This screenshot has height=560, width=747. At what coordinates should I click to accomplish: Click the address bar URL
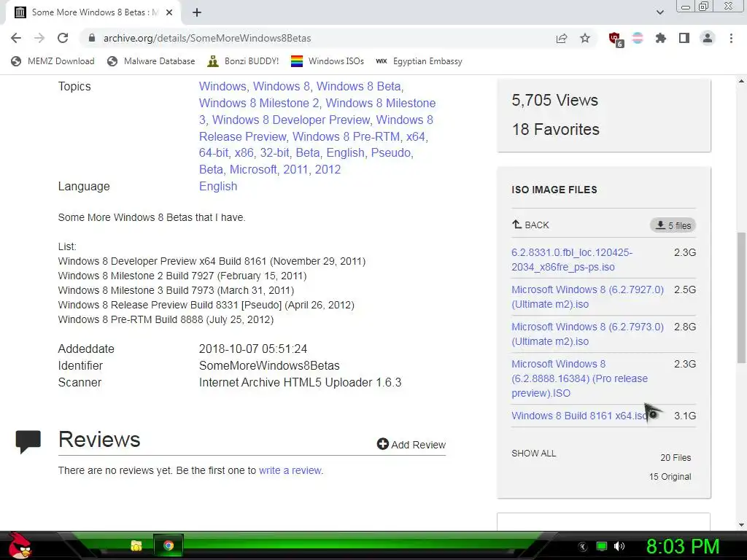[207, 38]
